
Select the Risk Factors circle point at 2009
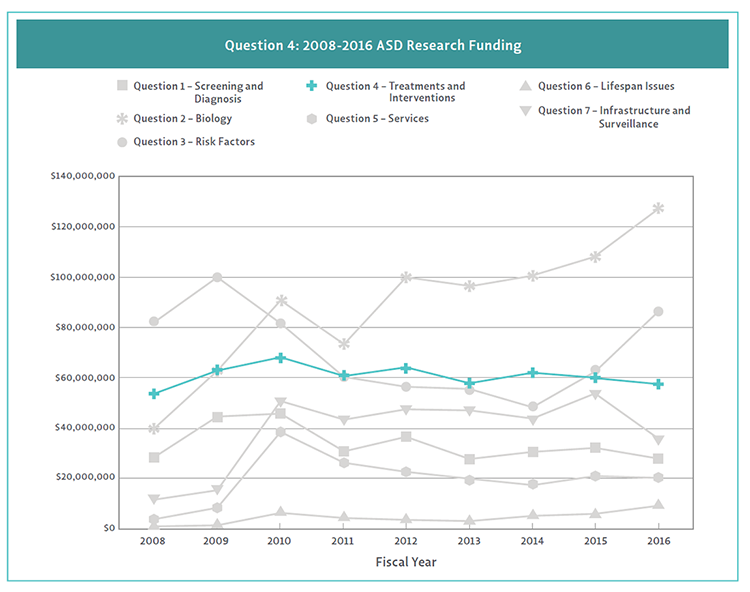coord(217,277)
